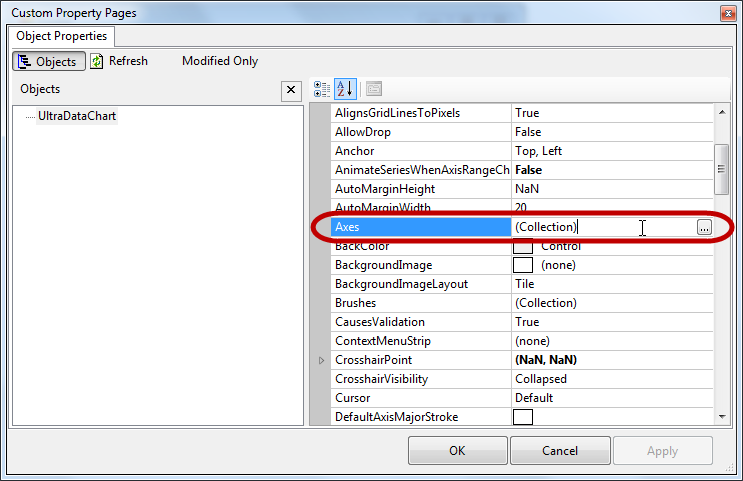Viewport: 743px width, 481px height.
Task: Switch to Categorized property view
Action: point(322,89)
